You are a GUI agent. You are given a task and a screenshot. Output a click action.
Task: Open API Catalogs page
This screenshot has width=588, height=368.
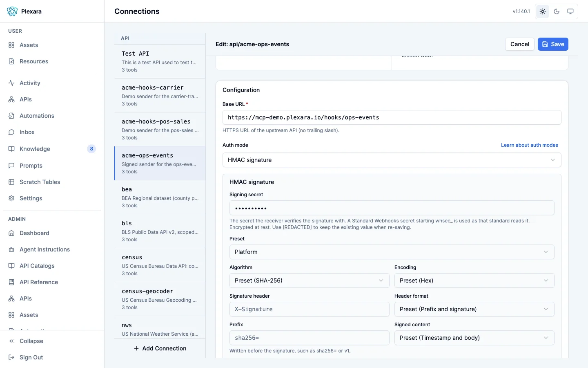tap(52, 266)
